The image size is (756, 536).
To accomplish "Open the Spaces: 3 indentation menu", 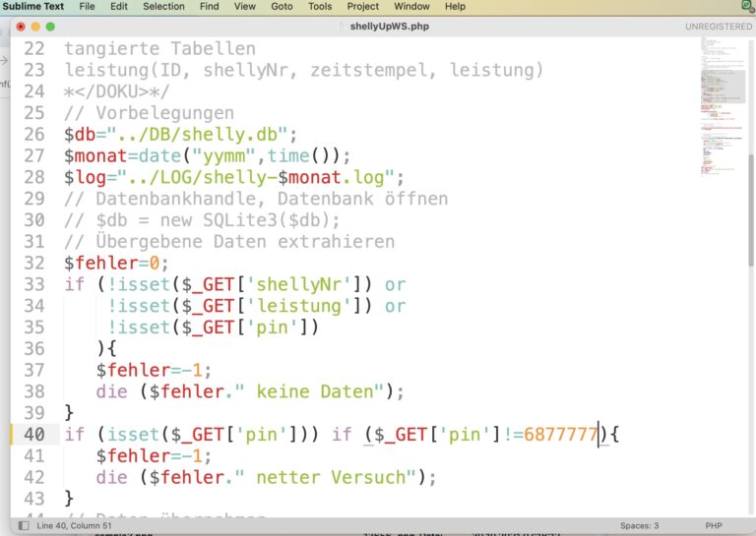I will pyautogui.click(x=640, y=526).
